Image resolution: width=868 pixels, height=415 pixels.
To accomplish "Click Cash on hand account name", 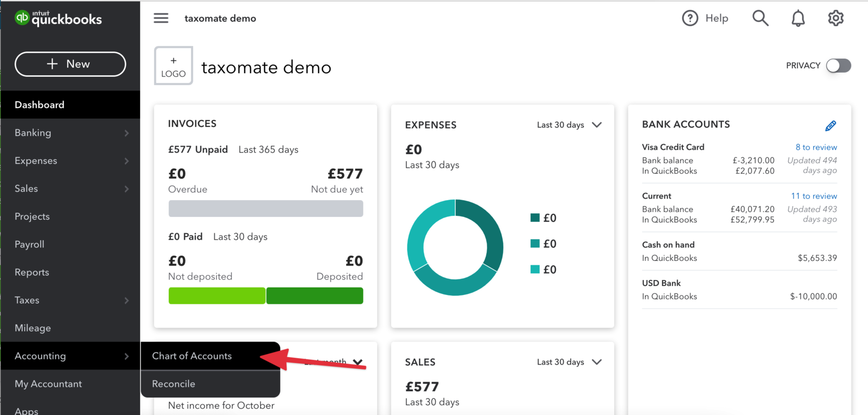I will (668, 245).
